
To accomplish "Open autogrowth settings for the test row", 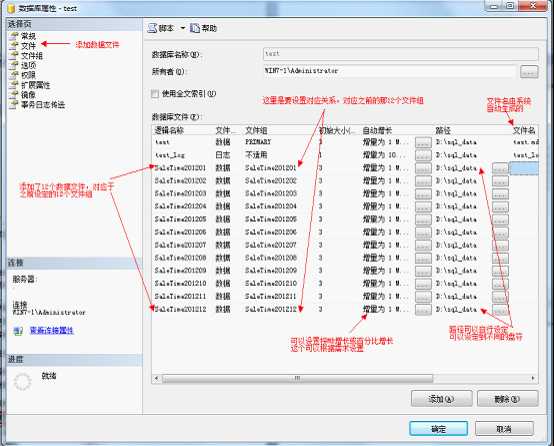I will click(x=423, y=142).
